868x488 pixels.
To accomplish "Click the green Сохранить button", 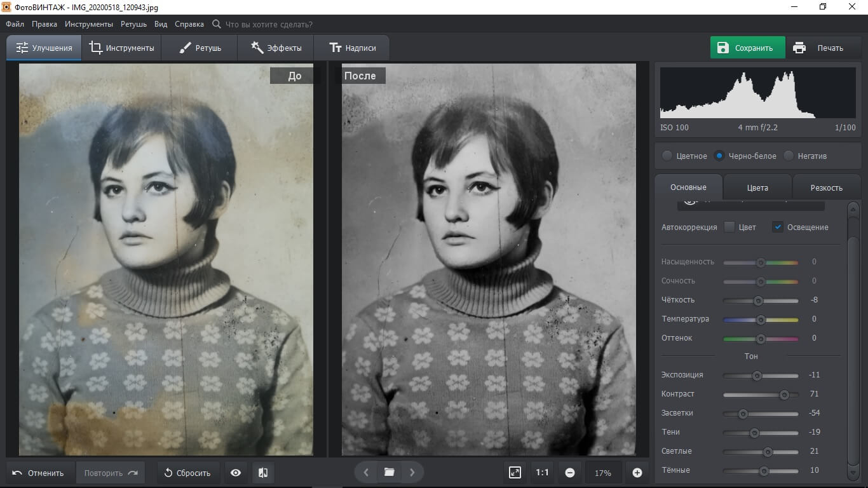I will point(748,48).
